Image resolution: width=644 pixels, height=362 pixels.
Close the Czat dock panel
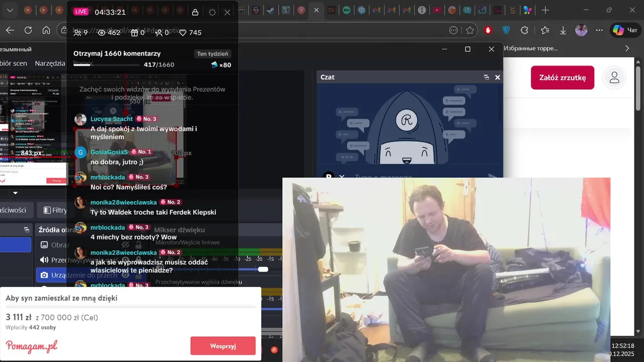coord(498,77)
